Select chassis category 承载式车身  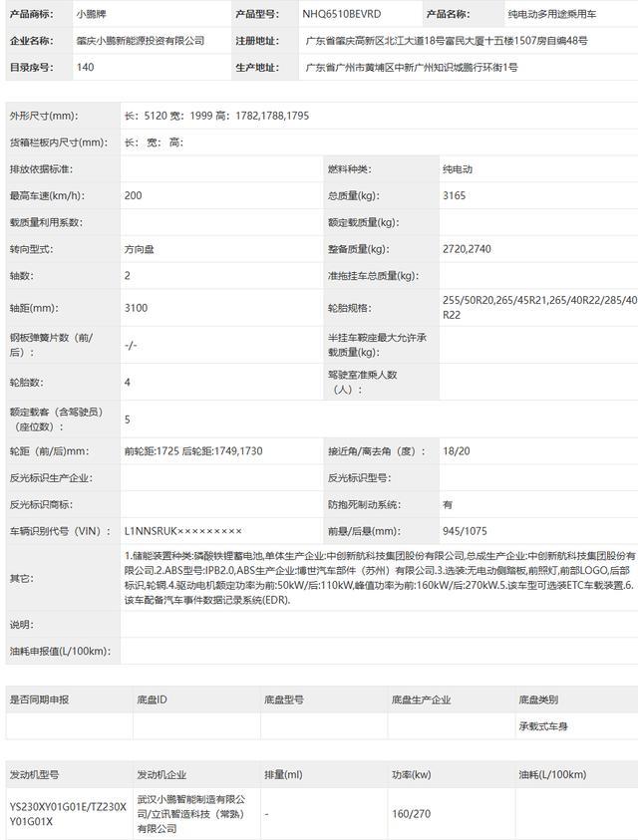543,726
